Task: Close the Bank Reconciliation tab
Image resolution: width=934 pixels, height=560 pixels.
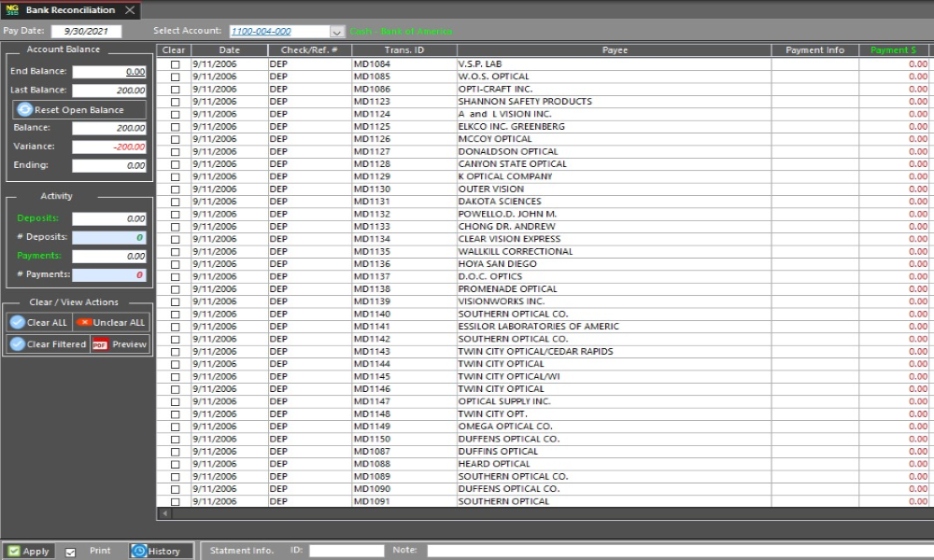Action: [x=130, y=10]
